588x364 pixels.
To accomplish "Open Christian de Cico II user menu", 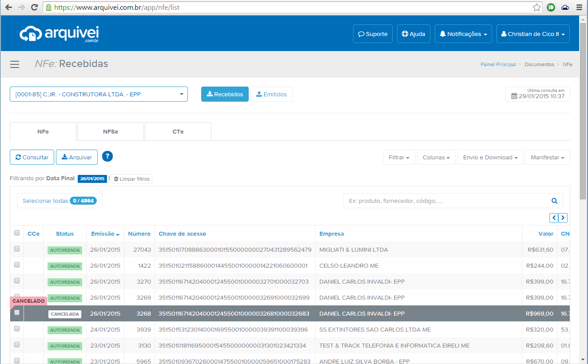I will pos(533,34).
